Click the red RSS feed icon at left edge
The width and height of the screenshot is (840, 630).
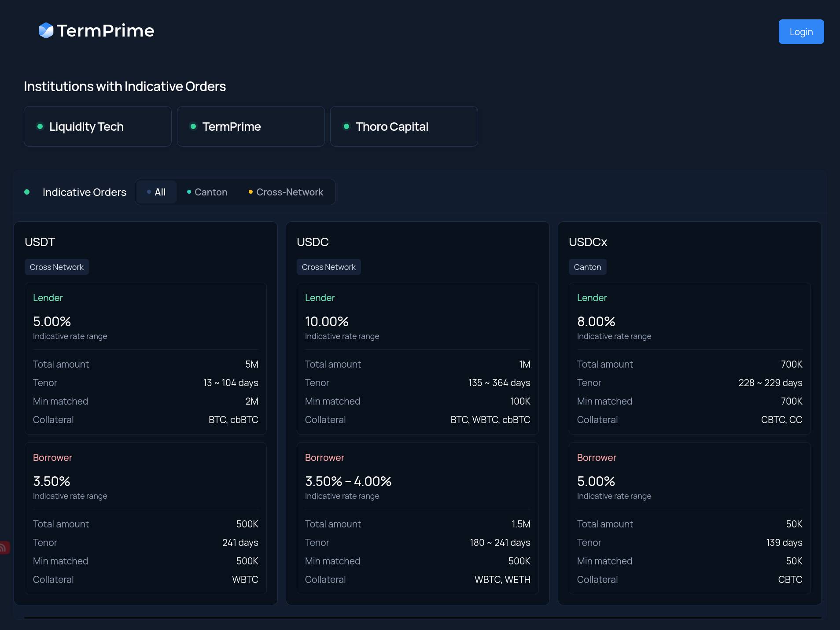point(4,547)
